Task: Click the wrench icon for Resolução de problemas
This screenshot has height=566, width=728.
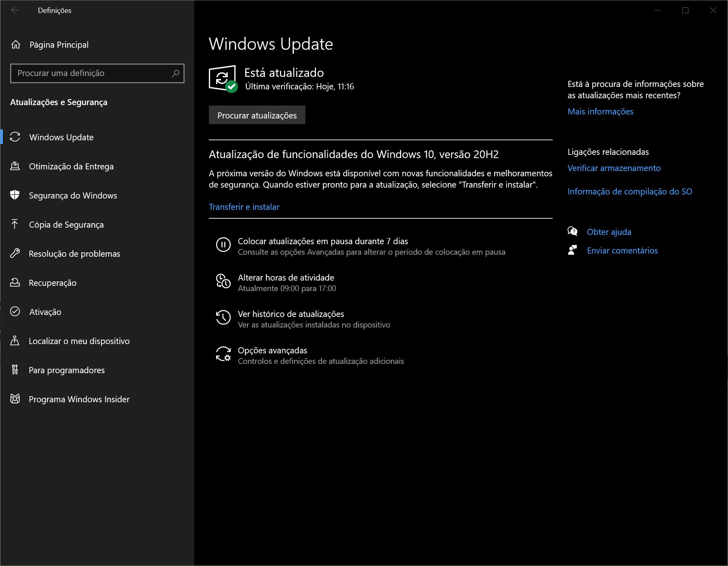Action: tap(15, 253)
